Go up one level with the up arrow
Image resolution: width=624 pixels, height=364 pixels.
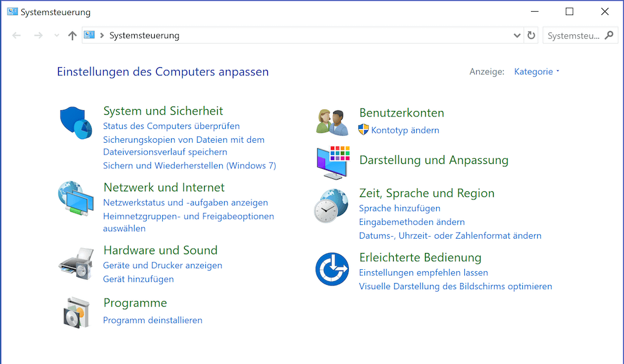[72, 36]
